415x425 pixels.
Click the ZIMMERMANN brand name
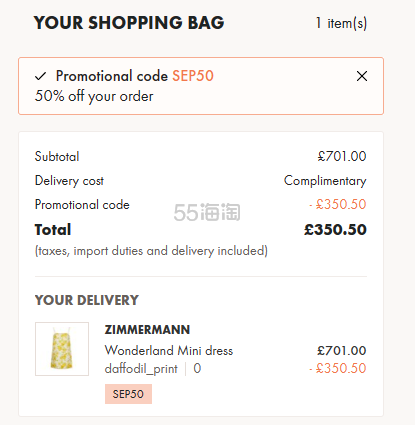pos(147,330)
